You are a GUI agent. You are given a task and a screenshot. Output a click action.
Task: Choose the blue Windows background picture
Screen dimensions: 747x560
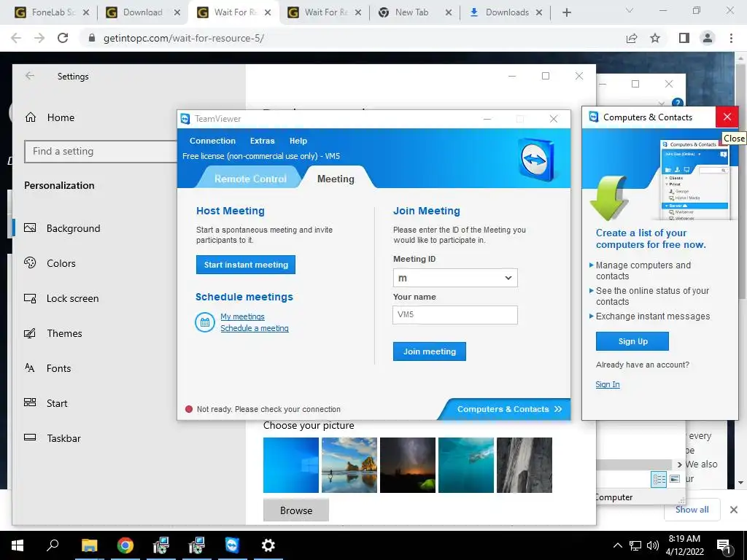point(291,465)
